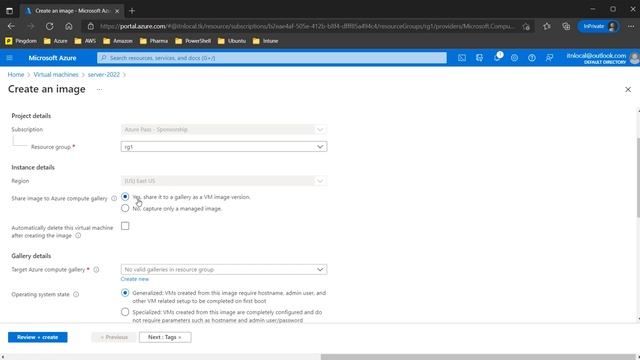640x360 pixels.
Task: Open the browser settings ellipsis menu
Action: (x=631, y=26)
